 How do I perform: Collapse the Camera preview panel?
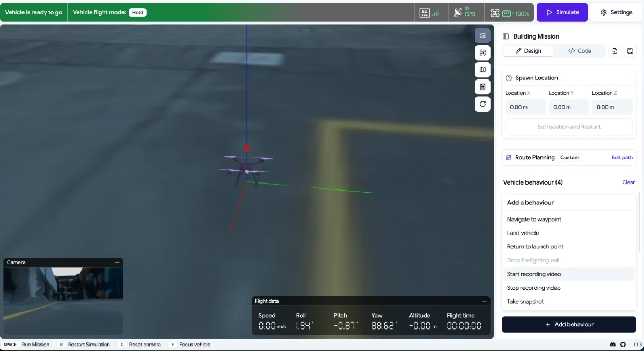tap(117, 262)
